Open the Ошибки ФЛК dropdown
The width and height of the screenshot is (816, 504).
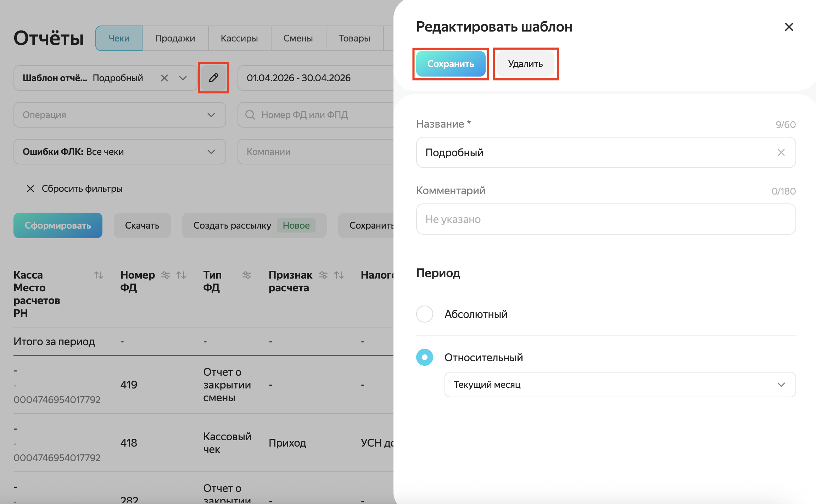pos(120,152)
